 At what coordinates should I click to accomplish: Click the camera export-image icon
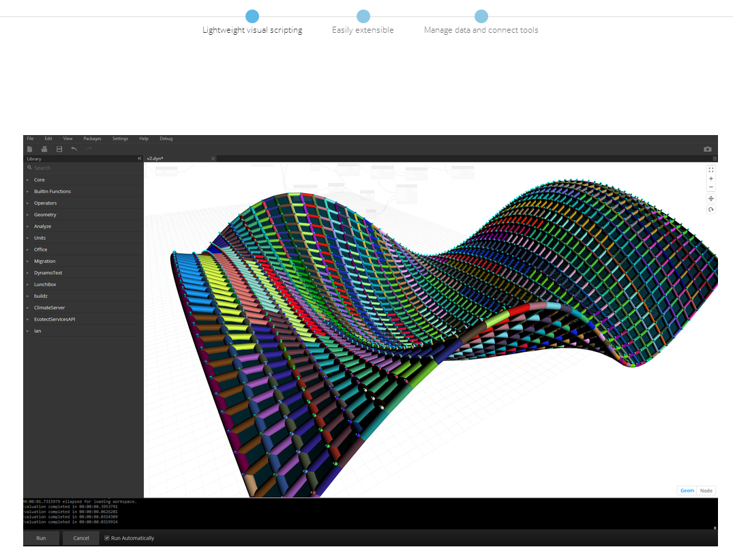pos(707,149)
